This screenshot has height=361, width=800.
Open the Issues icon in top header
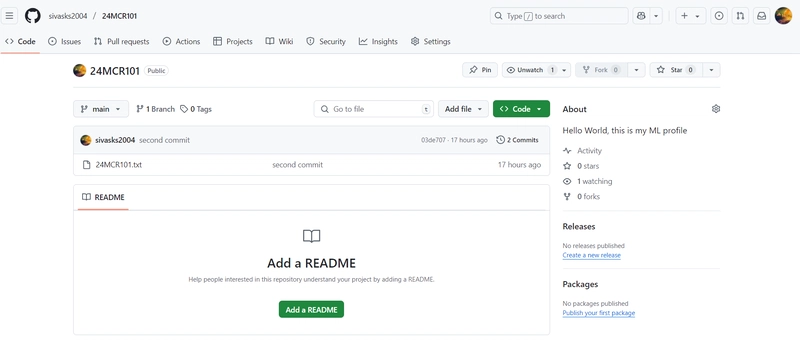(719, 16)
